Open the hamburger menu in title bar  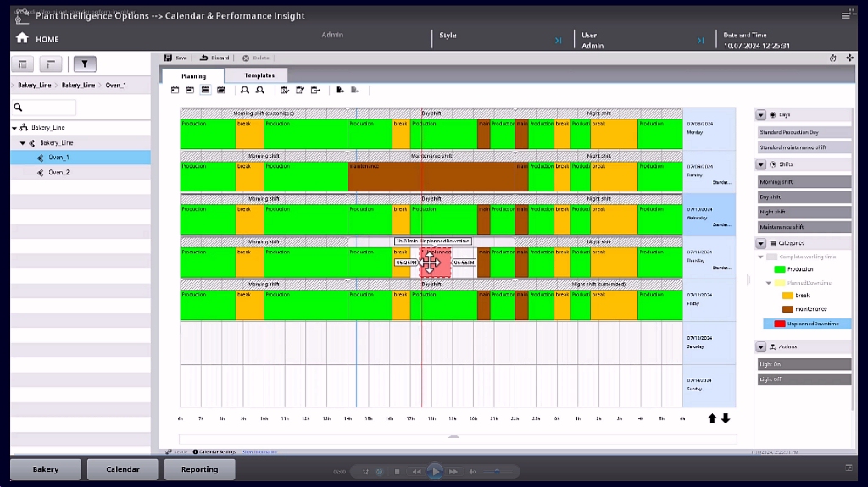tap(846, 15)
